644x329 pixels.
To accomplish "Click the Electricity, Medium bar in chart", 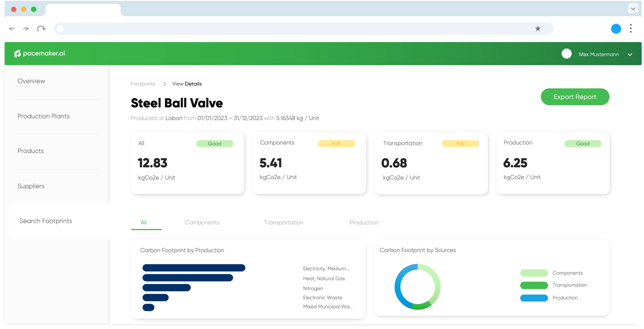I will 194,268.
